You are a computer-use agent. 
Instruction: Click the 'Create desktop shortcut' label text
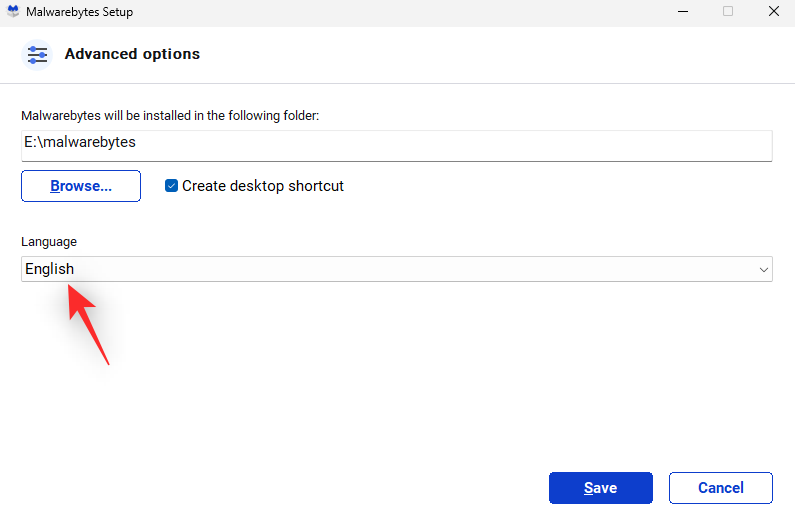262,186
